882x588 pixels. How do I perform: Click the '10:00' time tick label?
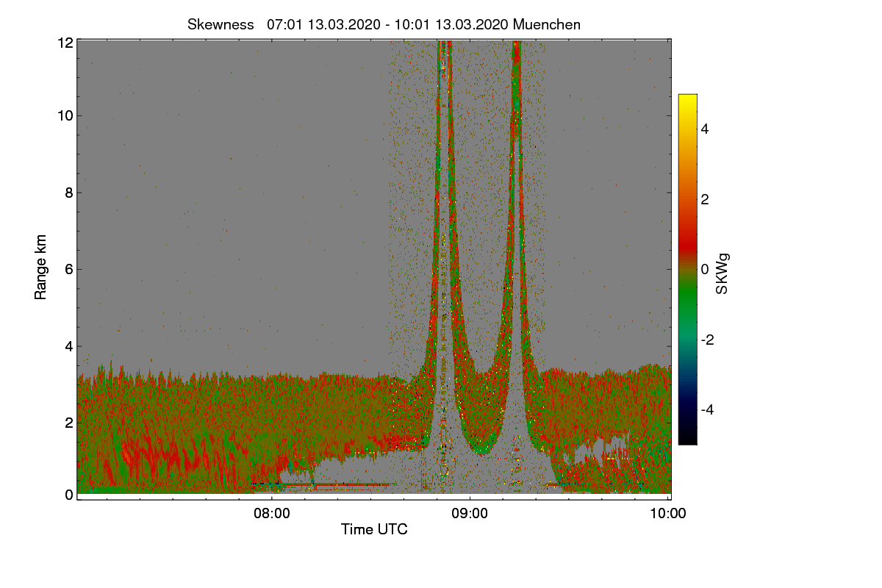[x=668, y=514]
